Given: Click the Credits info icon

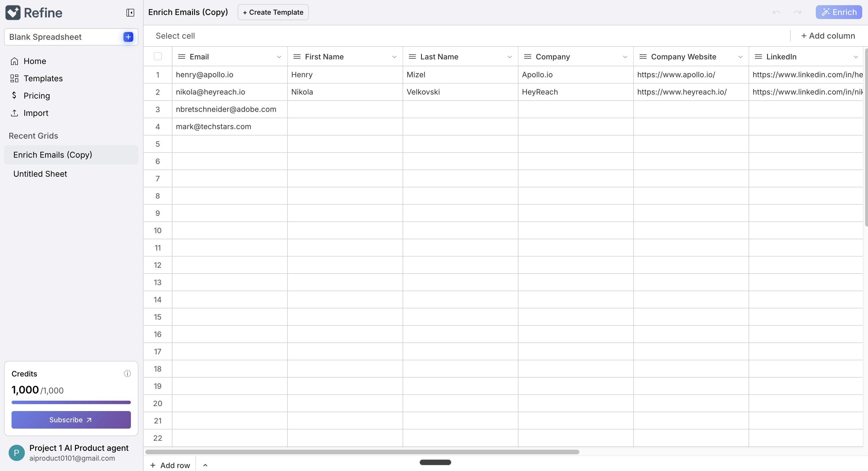Looking at the screenshot, I should click(127, 373).
